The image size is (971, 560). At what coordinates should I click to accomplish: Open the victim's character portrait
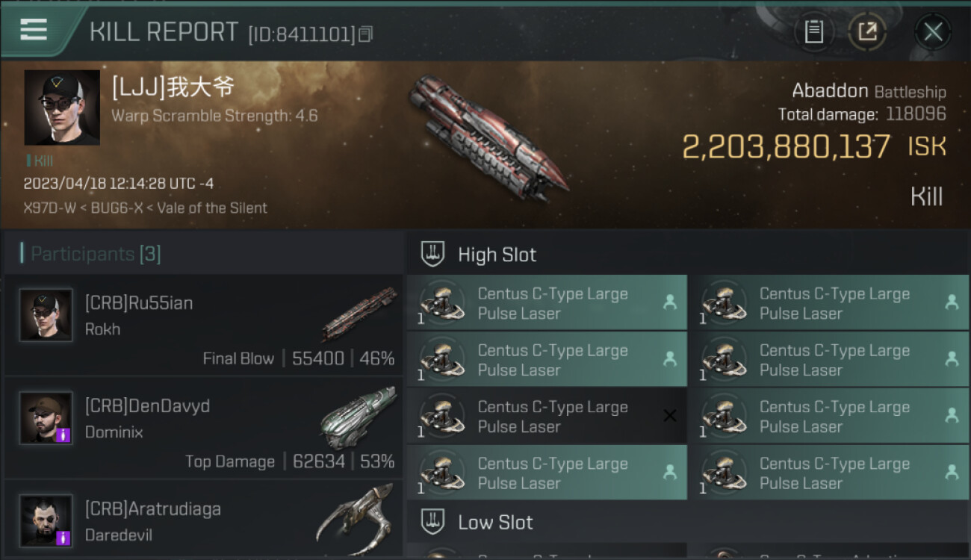(61, 108)
